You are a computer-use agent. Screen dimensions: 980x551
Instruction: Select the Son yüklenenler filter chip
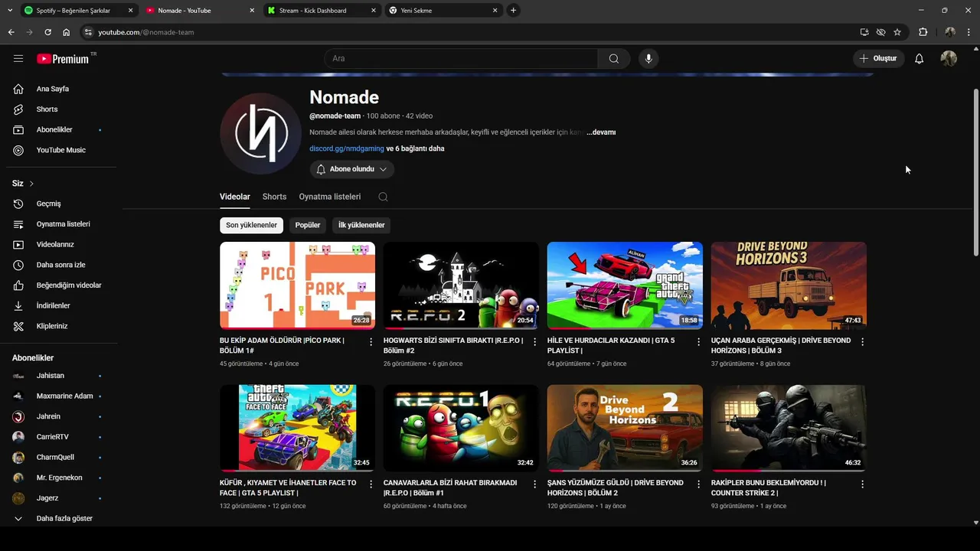coord(251,225)
